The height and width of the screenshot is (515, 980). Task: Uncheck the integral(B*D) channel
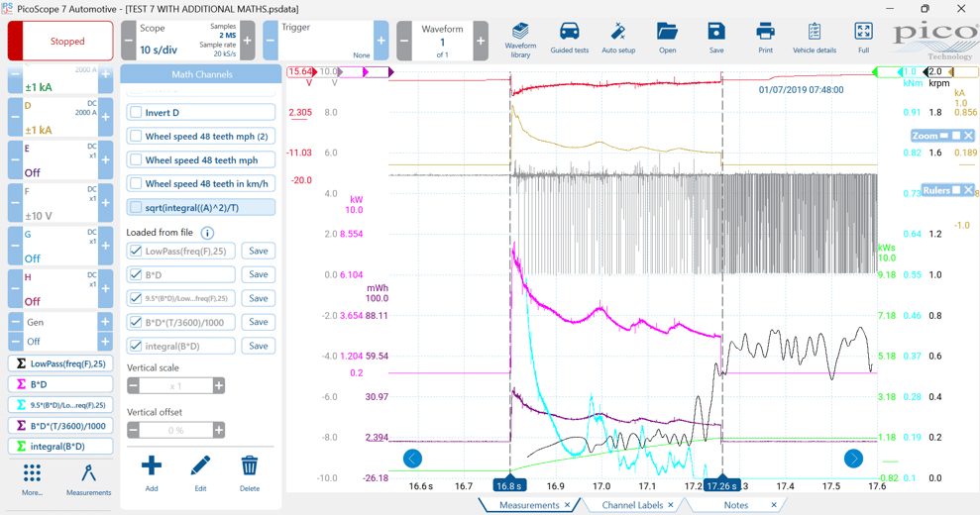point(136,346)
